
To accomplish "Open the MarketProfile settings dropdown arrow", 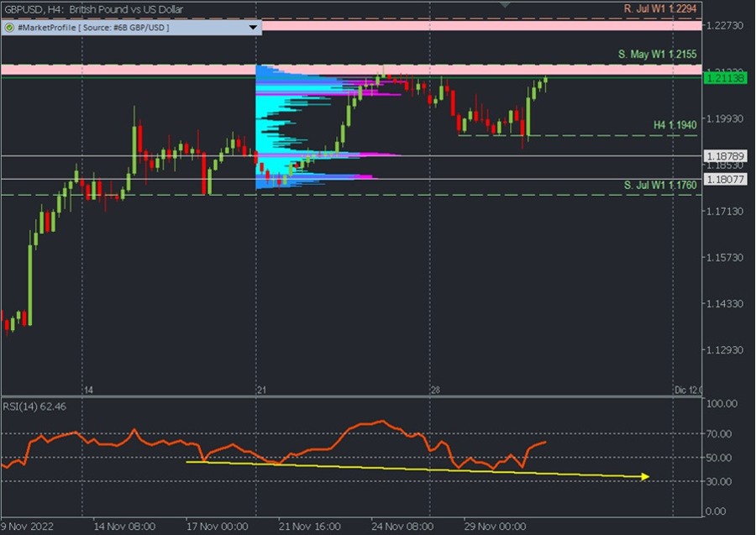I will pyautogui.click(x=252, y=26).
